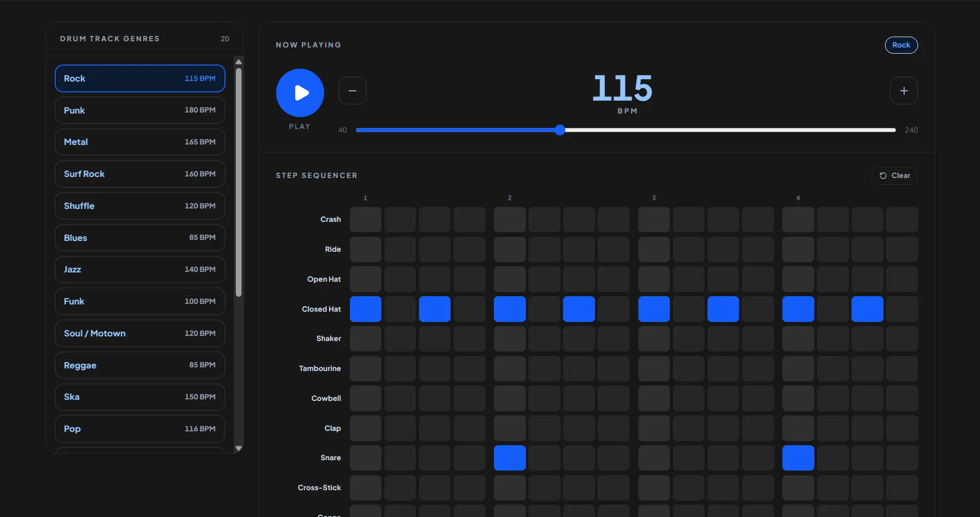Screen dimensions: 980x517
Task: Enable Ride step on beat 2
Action: (x=509, y=249)
